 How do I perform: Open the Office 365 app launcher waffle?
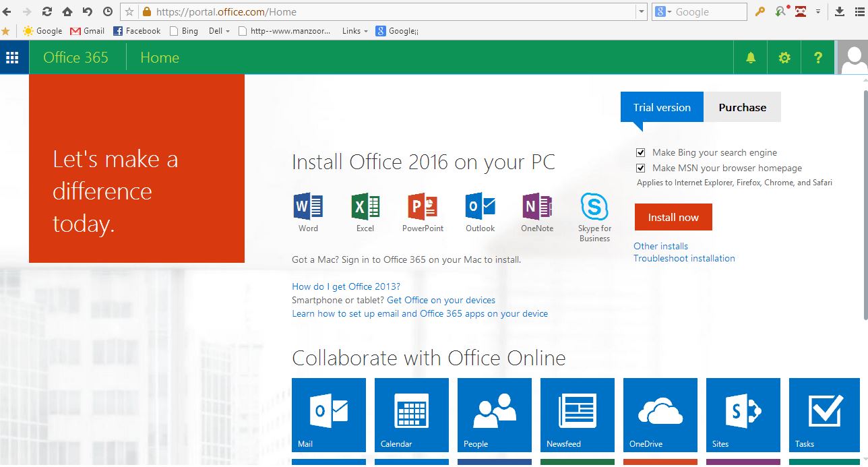(x=13, y=57)
